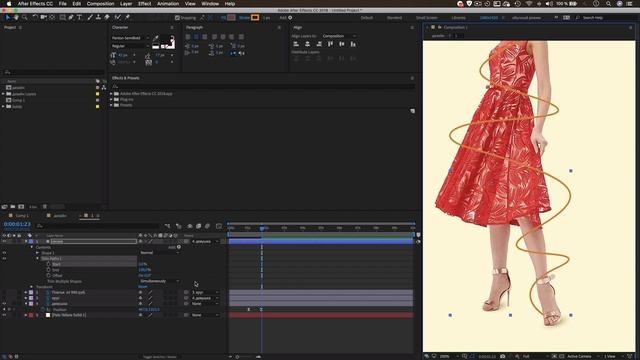The width and height of the screenshot is (640, 360).
Task: Open the shape Fill color swatch
Action: (x=231, y=18)
